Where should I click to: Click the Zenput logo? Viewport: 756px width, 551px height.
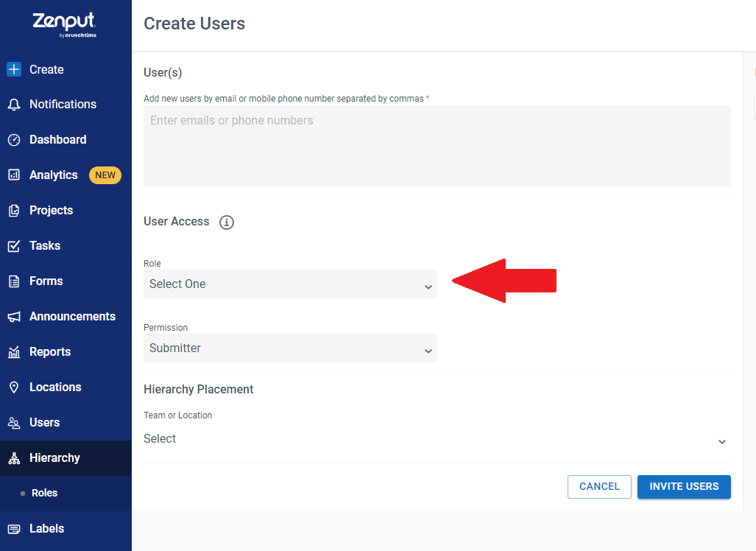pyautogui.click(x=65, y=24)
